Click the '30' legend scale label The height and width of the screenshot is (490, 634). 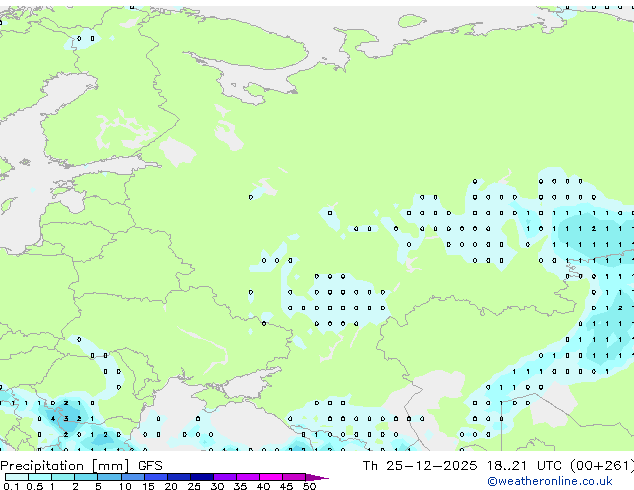coord(217,486)
